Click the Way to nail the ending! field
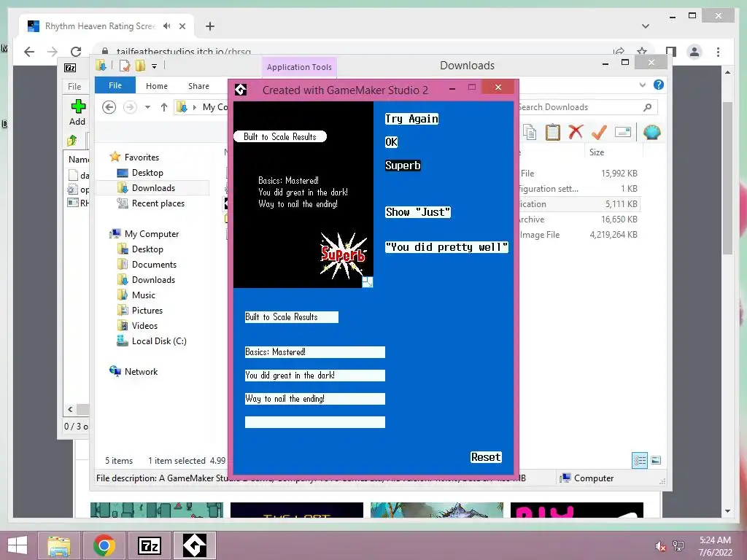The height and width of the screenshot is (560, 747). (x=315, y=399)
